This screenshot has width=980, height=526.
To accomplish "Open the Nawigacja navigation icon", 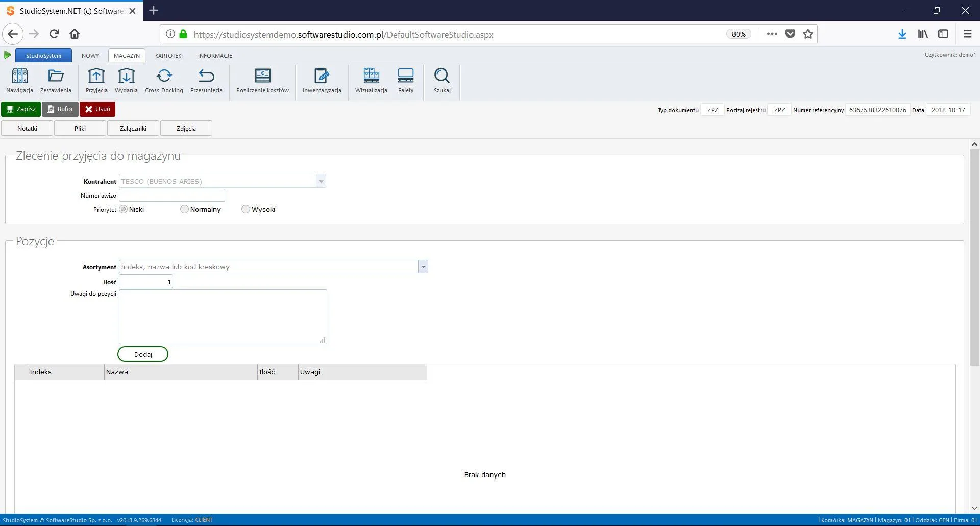I will 19,81.
